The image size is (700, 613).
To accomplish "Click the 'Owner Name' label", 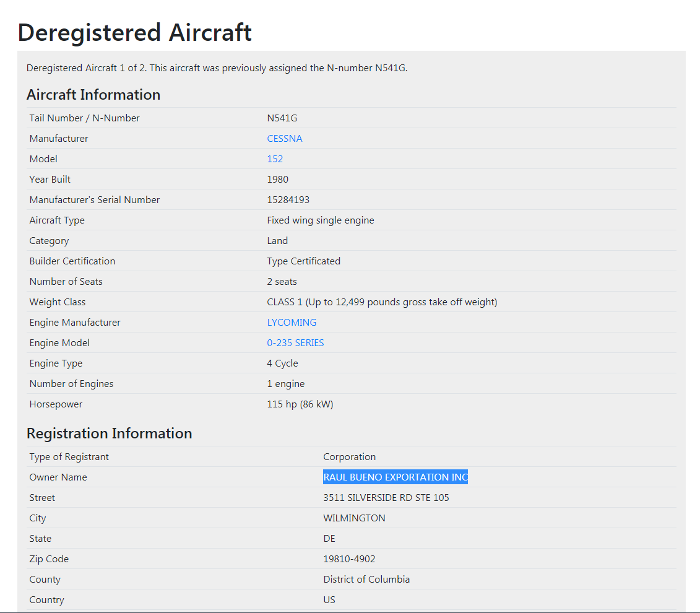I will point(58,477).
